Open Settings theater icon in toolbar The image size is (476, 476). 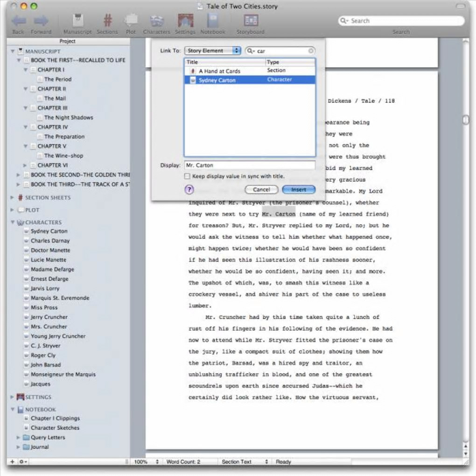(185, 21)
